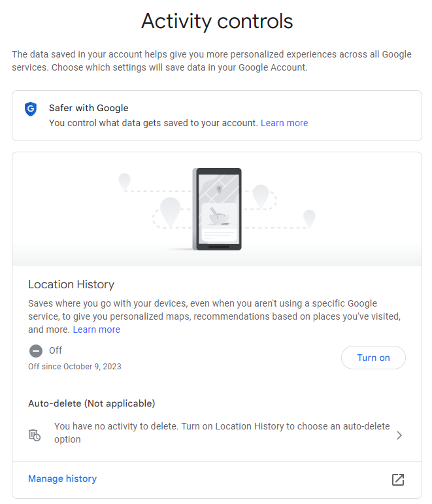Turn on Location History
The image size is (432, 504).
pyautogui.click(x=373, y=358)
